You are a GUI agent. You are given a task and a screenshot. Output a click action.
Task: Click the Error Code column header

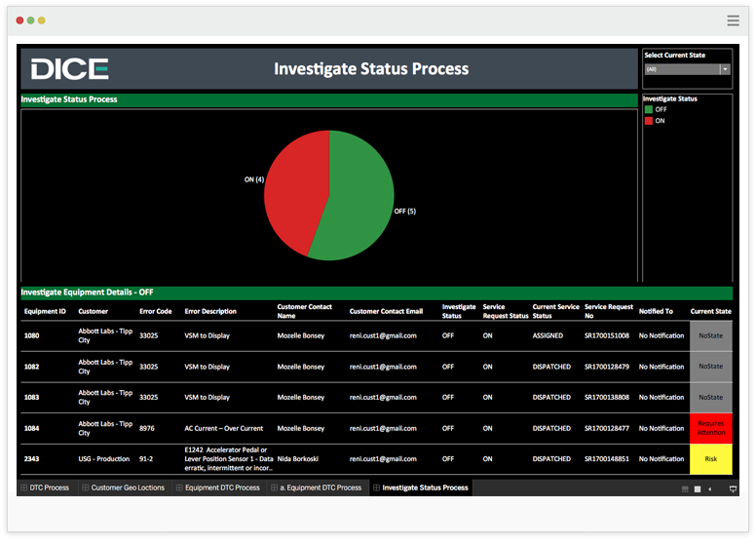coord(155,312)
